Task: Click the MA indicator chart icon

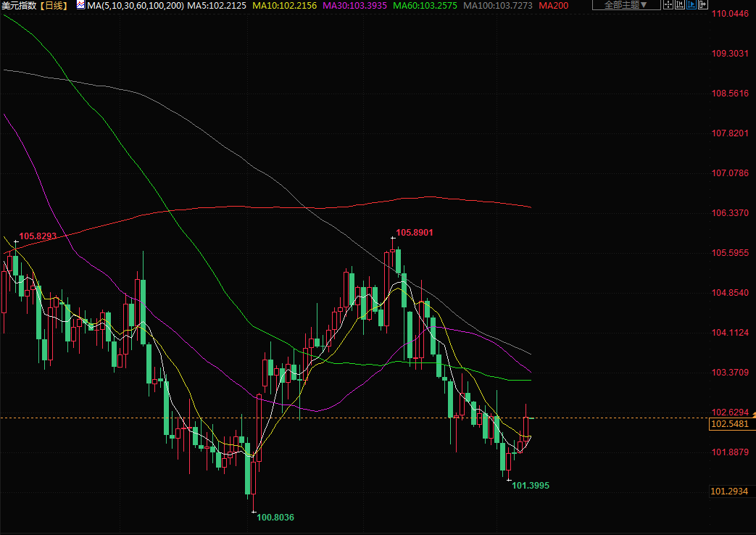Action: tap(80, 6)
